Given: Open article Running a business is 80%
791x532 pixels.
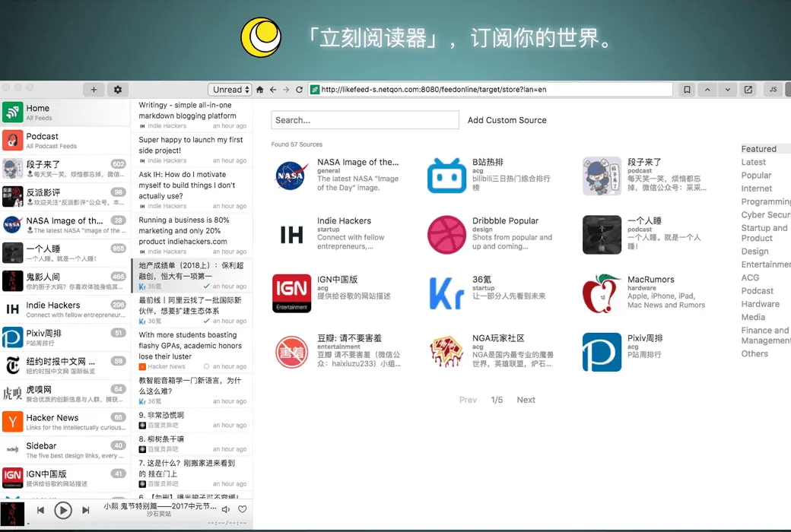Looking at the screenshot, I should tap(192, 235).
